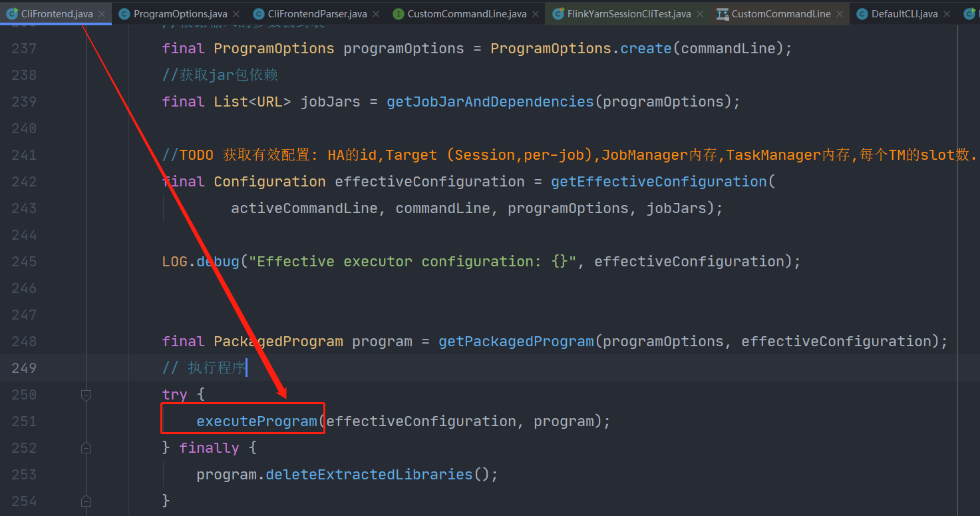The height and width of the screenshot is (516, 980).
Task: Click getJobJarAndDependencies method call
Action: click(490, 102)
